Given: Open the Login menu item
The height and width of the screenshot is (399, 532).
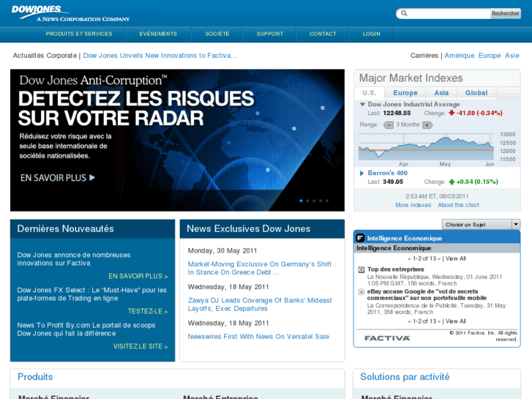Looking at the screenshot, I should pos(371,34).
